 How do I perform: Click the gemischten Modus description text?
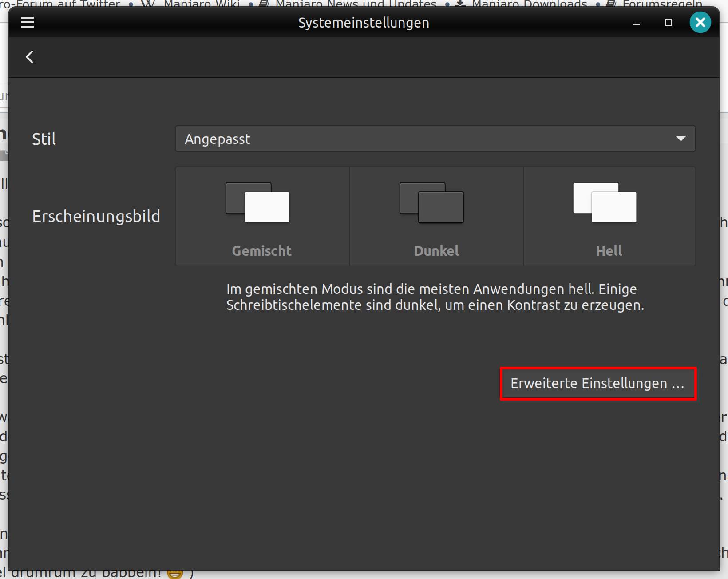[435, 297]
